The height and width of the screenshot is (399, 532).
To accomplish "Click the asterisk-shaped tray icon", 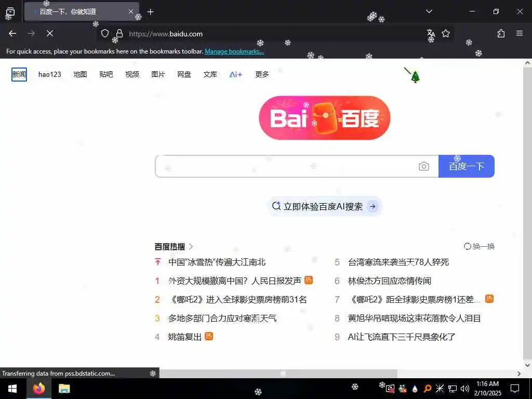I will pos(440,389).
